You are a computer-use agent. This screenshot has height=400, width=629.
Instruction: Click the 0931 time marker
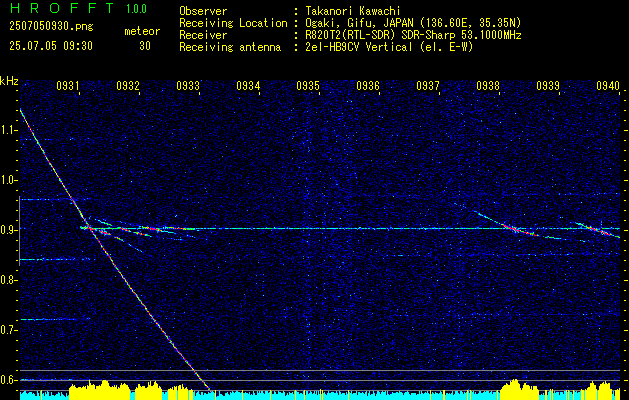tap(67, 85)
